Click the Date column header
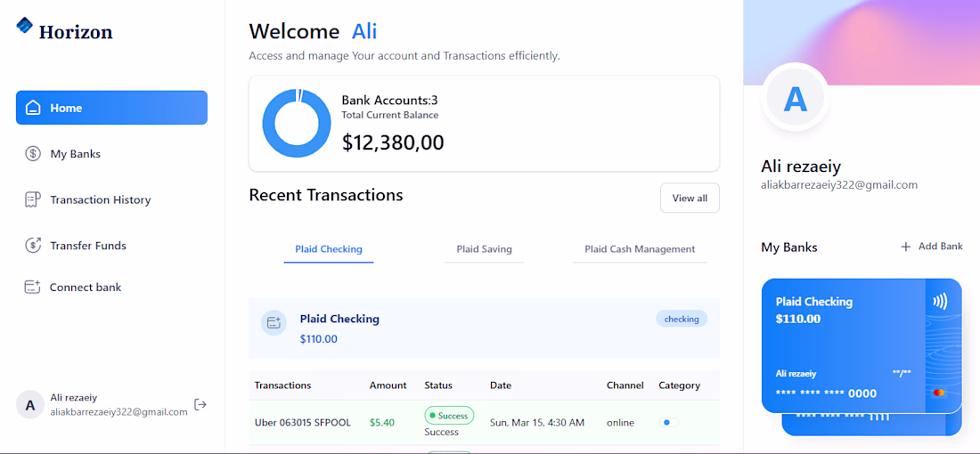This screenshot has height=454, width=980. click(x=501, y=385)
